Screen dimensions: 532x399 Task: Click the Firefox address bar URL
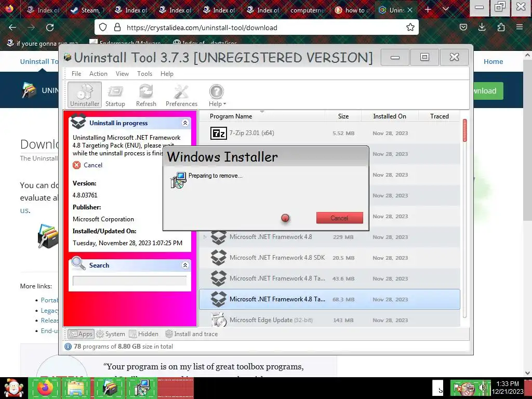[x=202, y=28]
